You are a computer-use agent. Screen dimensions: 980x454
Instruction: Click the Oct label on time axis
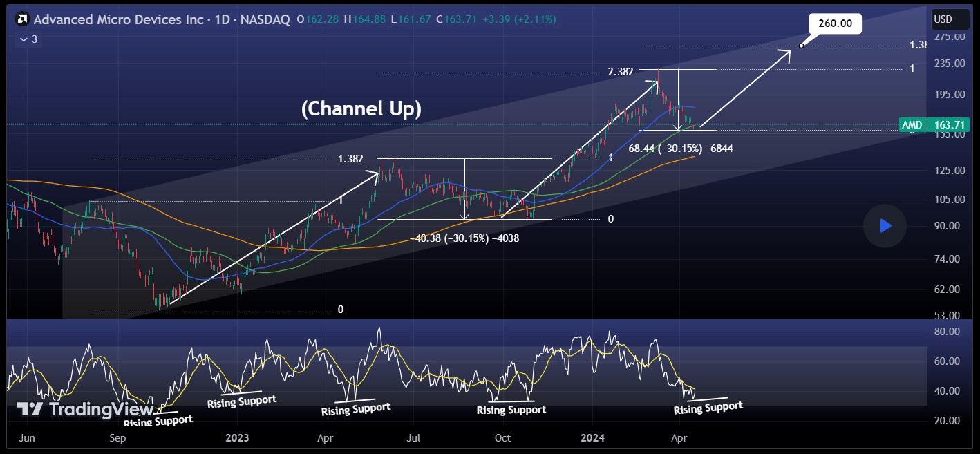point(503,438)
